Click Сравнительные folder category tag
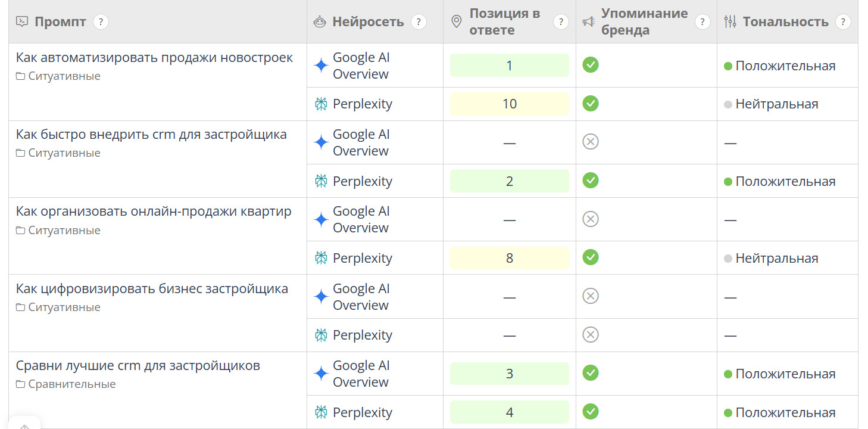The height and width of the screenshot is (429, 868). (x=71, y=384)
